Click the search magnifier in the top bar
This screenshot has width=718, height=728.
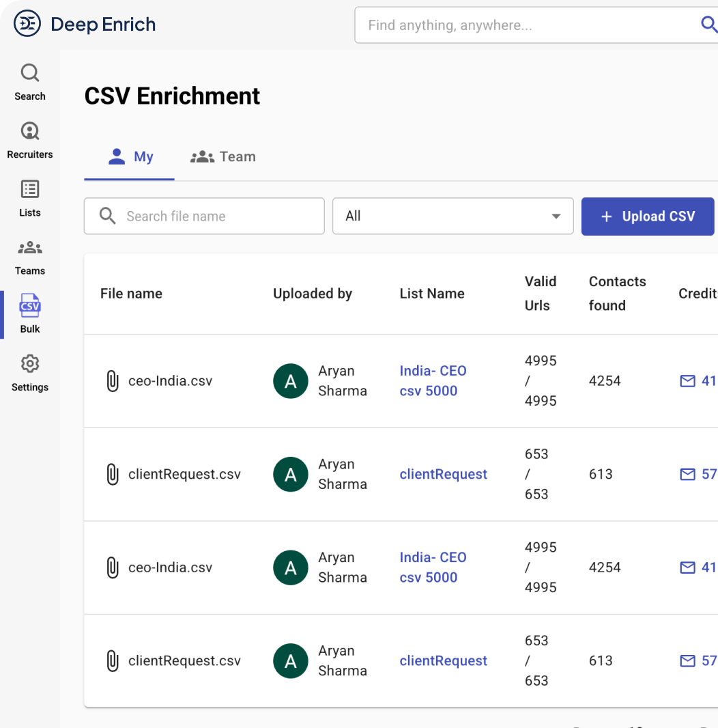click(709, 25)
